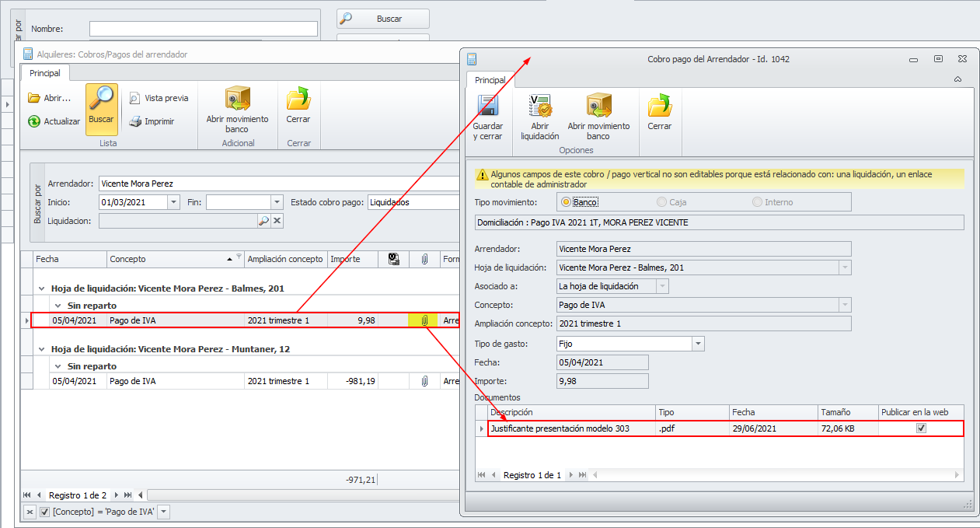This screenshot has height=528, width=980.
Task: Click the Arrendador field in search panel
Action: point(280,184)
